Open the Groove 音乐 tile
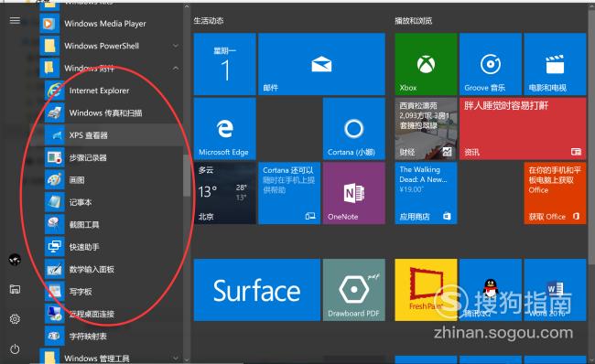595x364 pixels. coord(491,64)
